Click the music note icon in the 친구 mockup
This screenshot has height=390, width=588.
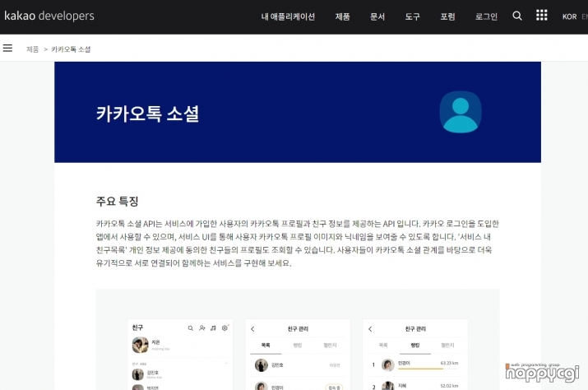pos(213,328)
